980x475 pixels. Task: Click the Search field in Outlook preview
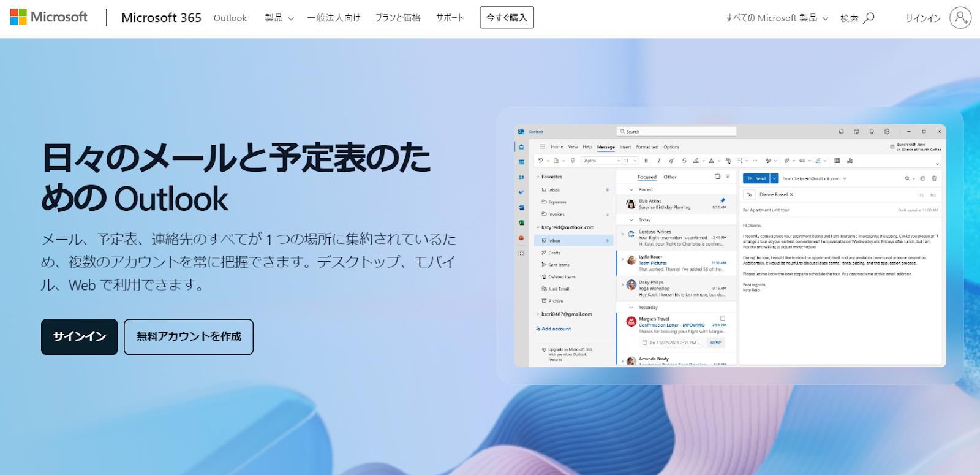point(676,131)
